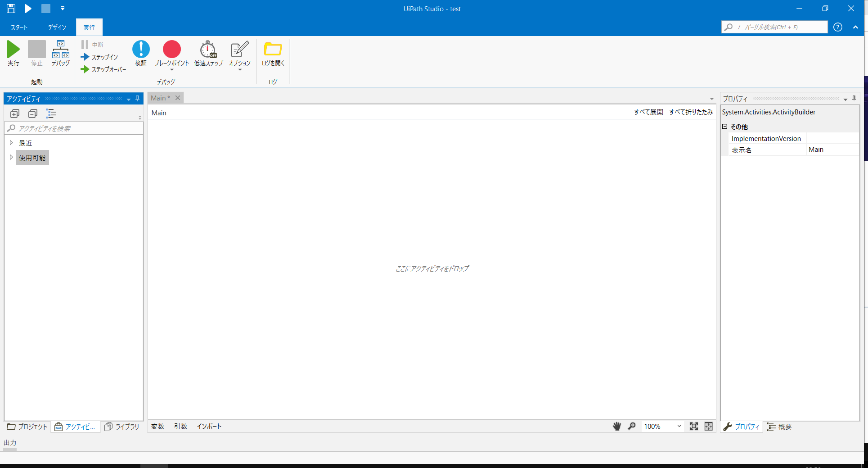Screen dimensions: 868x468
Task: Collapse the その他 property group
Action: [725, 127]
